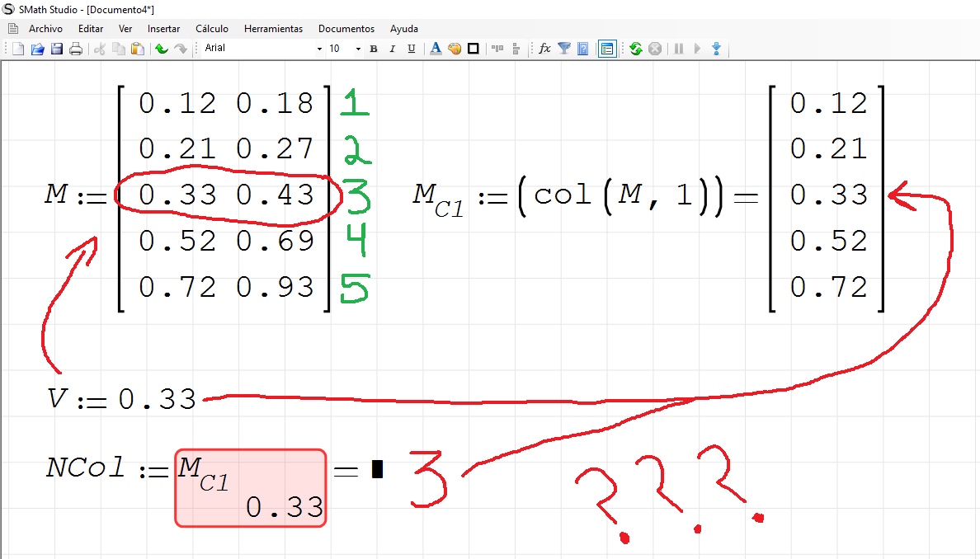
Task: Click the V := 0.33 definition
Action: 122,400
